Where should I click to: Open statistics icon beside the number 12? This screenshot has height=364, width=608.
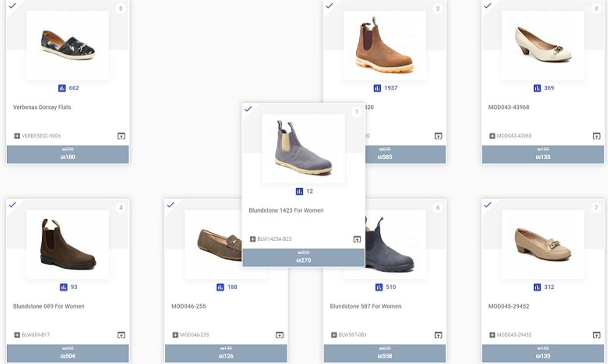[x=299, y=191]
